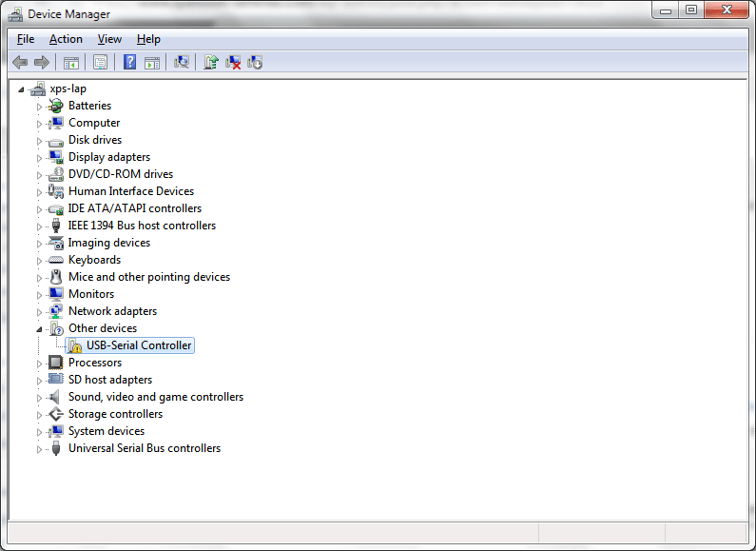Select IEEE 1394 Bus host controllers label

(142, 226)
